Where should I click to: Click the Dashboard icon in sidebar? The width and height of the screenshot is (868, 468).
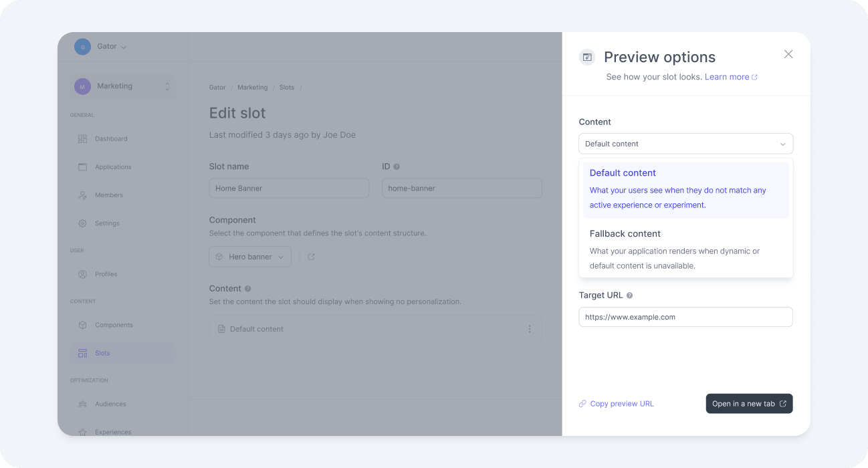[x=83, y=139]
